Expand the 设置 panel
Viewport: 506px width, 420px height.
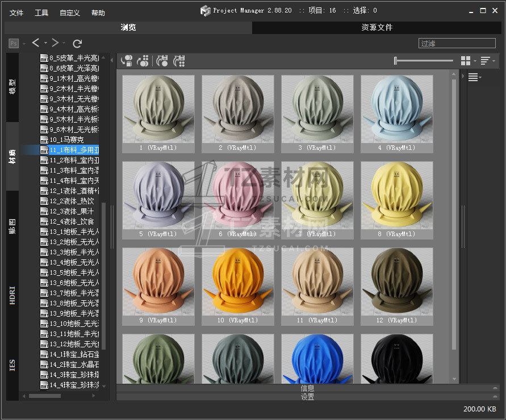(307, 397)
